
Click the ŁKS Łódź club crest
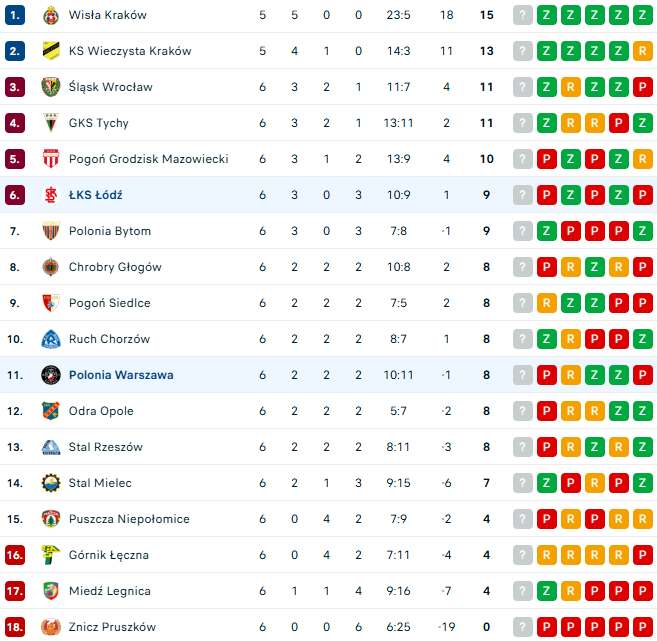click(50, 195)
